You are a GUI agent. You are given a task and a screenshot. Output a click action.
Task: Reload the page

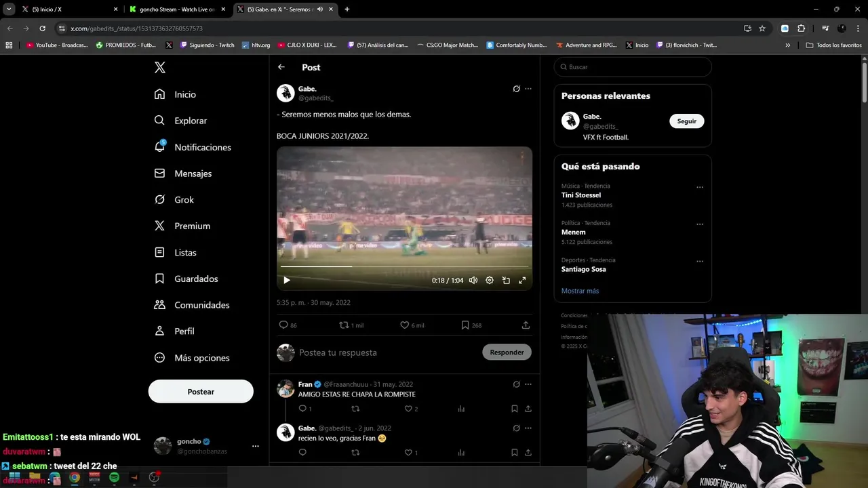tap(42, 28)
